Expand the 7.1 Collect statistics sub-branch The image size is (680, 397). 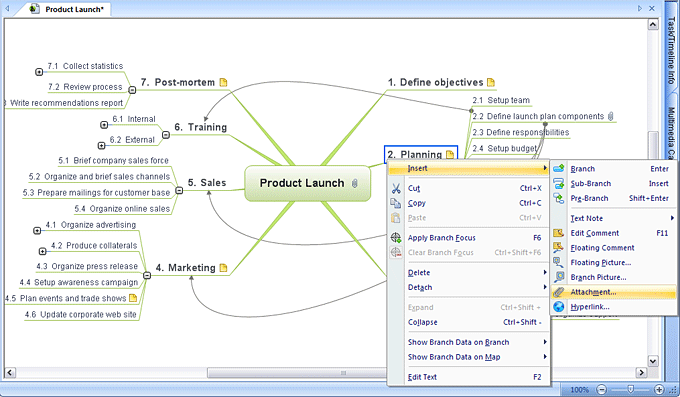(x=39, y=72)
